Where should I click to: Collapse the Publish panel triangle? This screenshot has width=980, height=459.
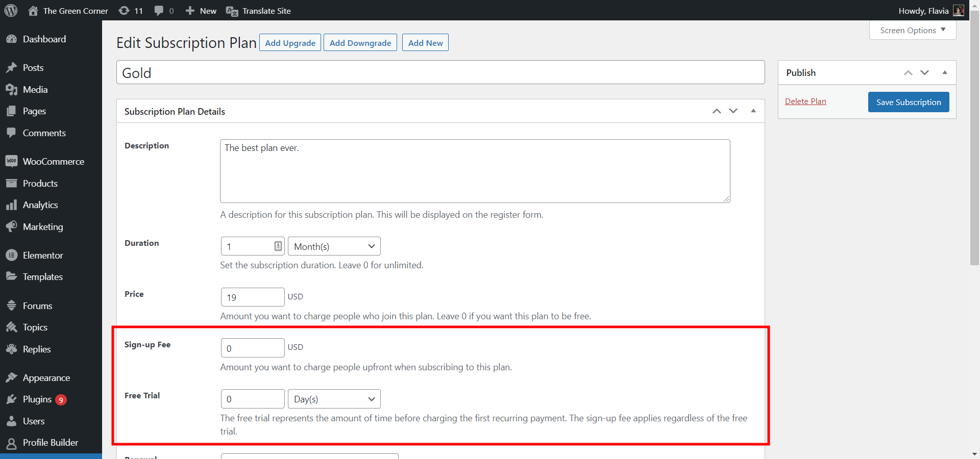pos(945,72)
